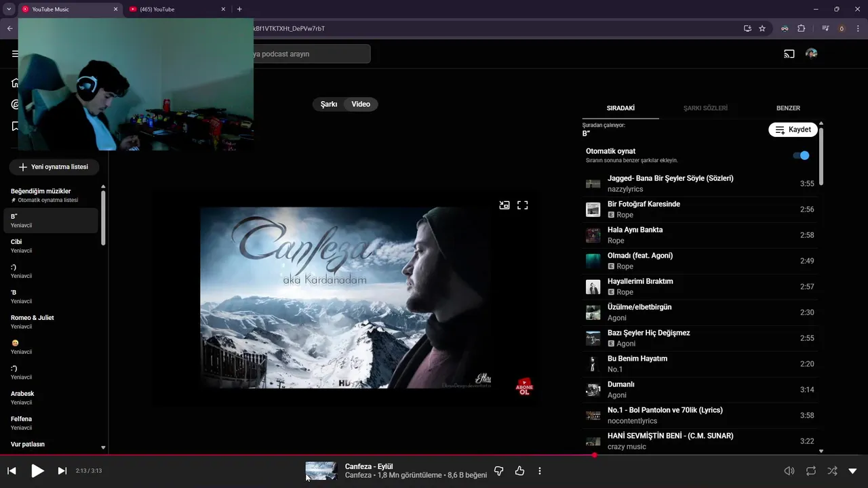Go back in the browser

point(9,28)
